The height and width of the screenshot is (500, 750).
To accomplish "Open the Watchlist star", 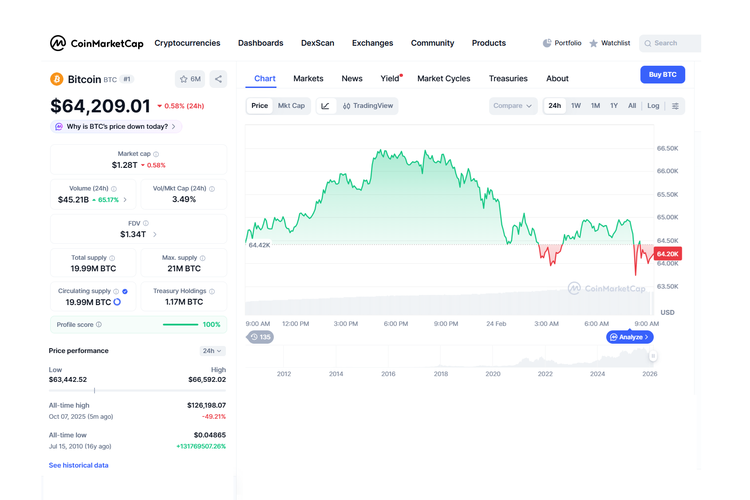I will [x=594, y=43].
